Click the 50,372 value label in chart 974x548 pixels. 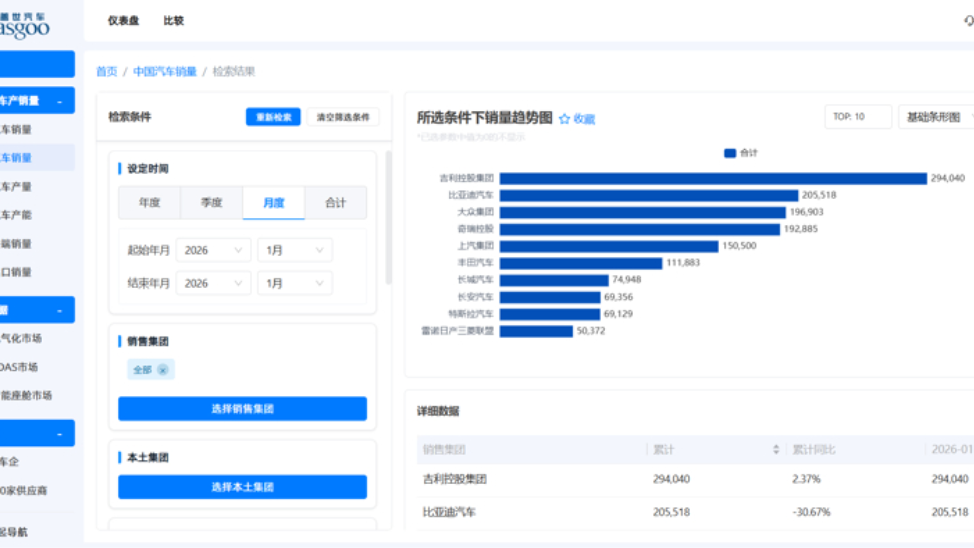coord(591,331)
